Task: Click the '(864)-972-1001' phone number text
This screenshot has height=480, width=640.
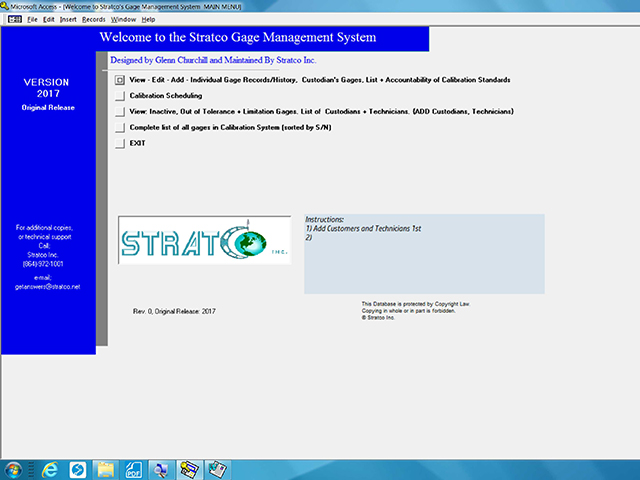Action: 43,264
